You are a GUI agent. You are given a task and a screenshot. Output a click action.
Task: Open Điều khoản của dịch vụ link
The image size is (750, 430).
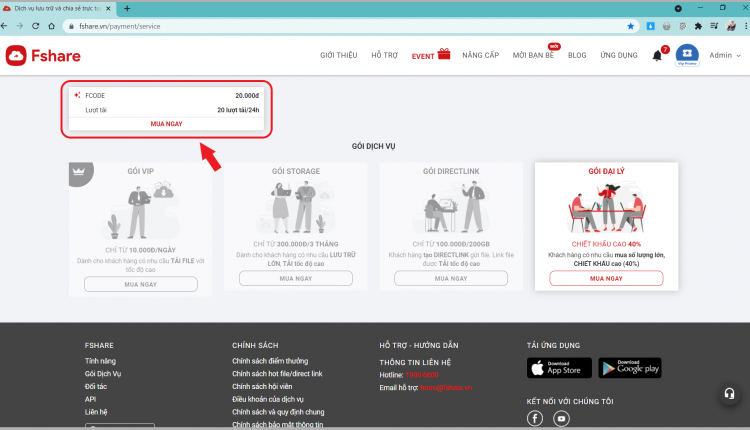coord(268,399)
